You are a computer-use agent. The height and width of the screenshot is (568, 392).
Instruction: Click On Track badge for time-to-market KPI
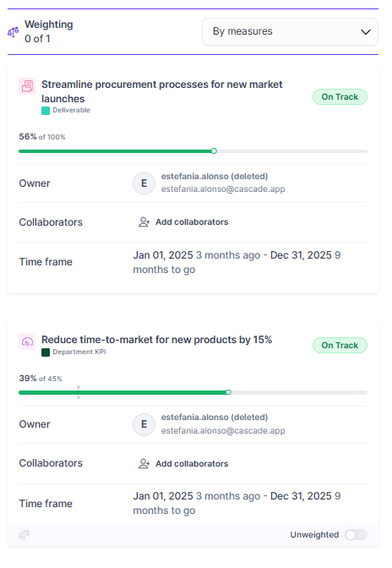[x=340, y=345]
